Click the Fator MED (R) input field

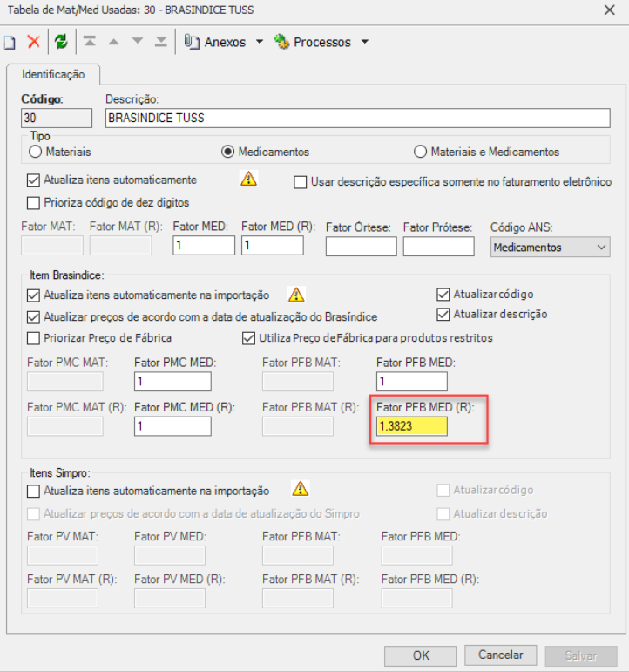(x=273, y=246)
